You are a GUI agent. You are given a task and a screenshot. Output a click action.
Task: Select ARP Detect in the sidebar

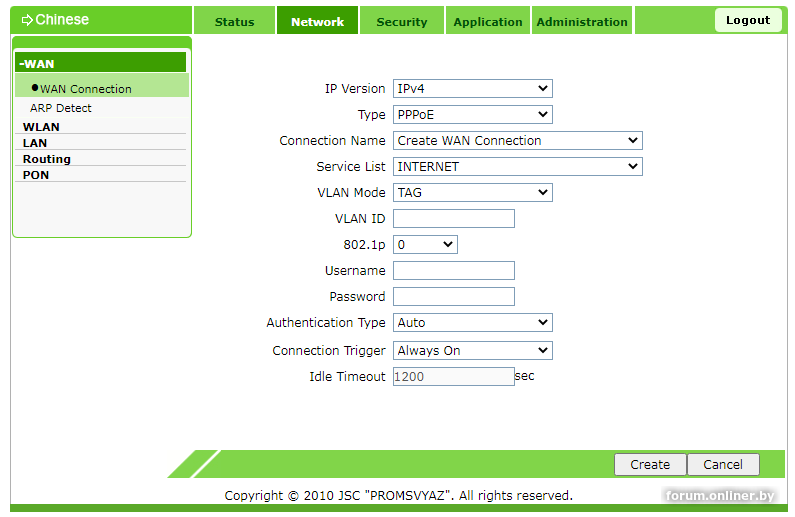(61, 108)
